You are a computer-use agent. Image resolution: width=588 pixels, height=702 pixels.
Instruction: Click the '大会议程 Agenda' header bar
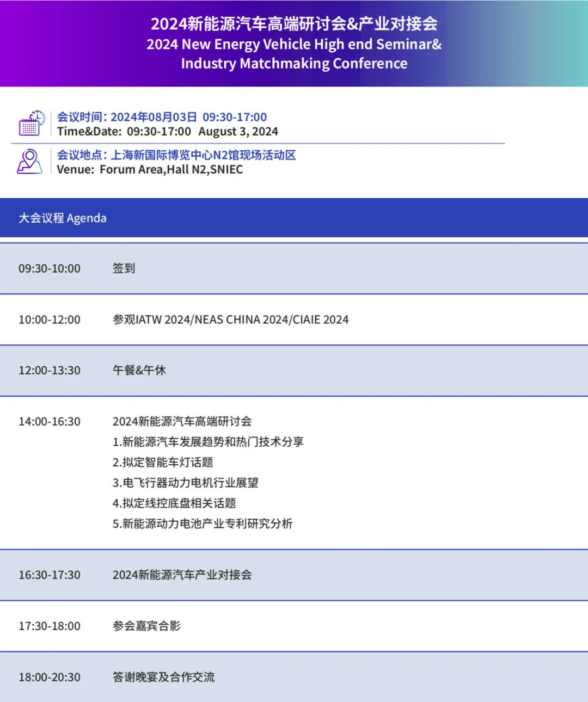294,218
